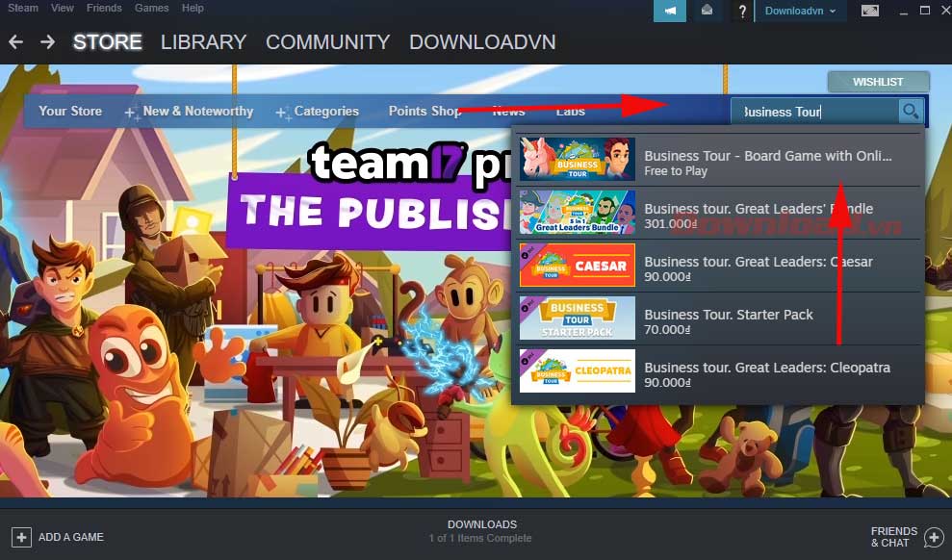Screen dimensions: 952x560
Task: Go to the STORE tab
Action: click(108, 42)
